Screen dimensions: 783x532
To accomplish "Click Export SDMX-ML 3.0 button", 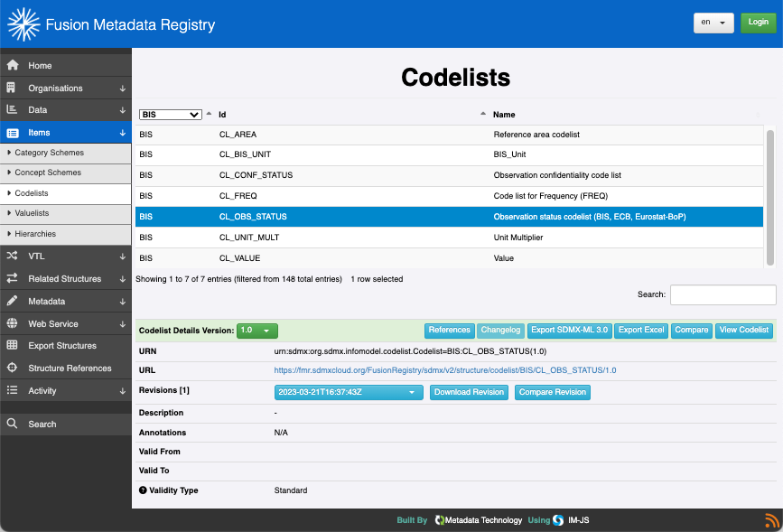I will click(569, 331).
